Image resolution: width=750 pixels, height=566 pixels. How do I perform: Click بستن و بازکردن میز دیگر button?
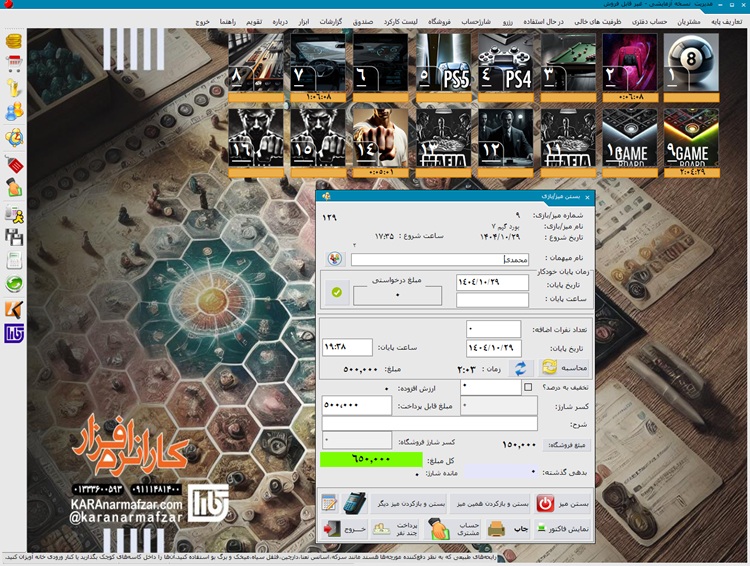(x=408, y=503)
